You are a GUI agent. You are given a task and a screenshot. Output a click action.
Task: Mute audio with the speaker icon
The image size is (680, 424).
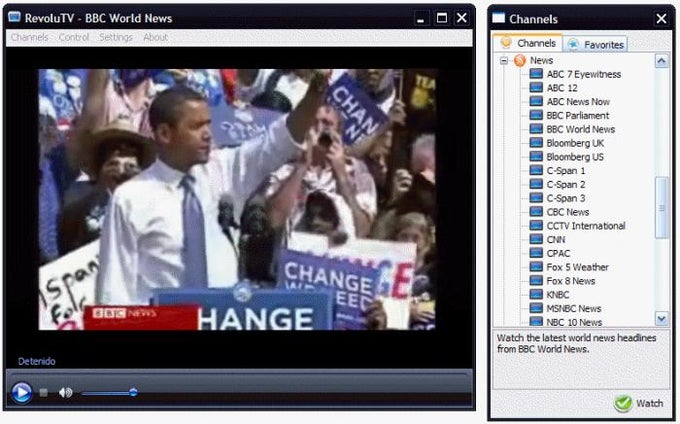(x=65, y=393)
